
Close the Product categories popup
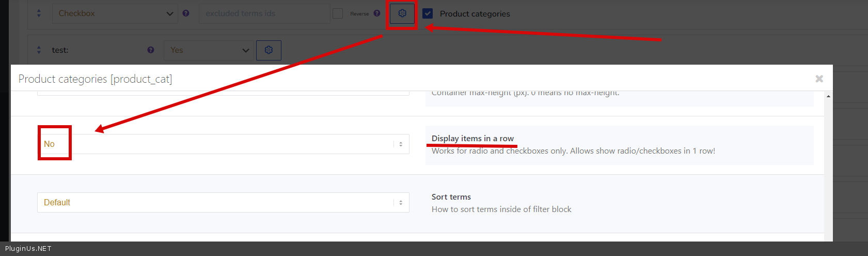tap(819, 79)
